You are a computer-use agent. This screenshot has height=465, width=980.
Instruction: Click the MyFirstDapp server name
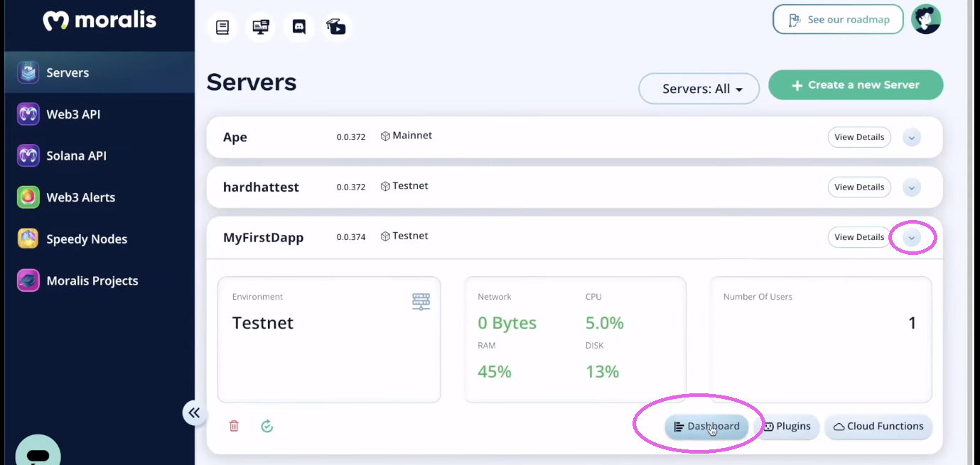click(x=263, y=238)
